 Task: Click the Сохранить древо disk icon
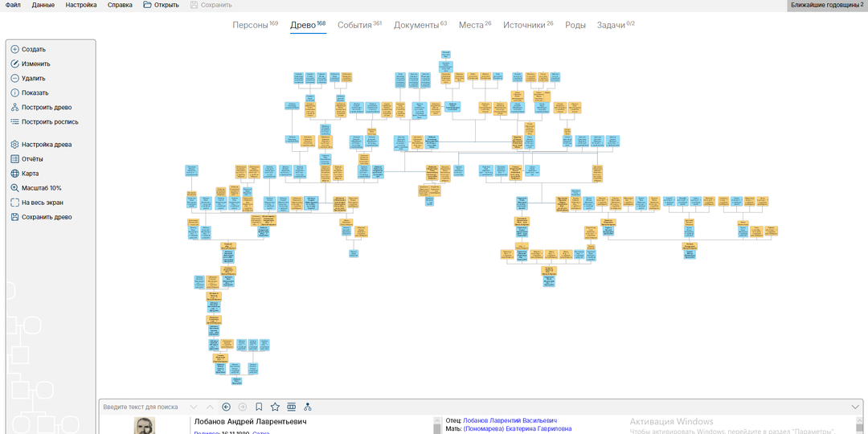pos(15,217)
